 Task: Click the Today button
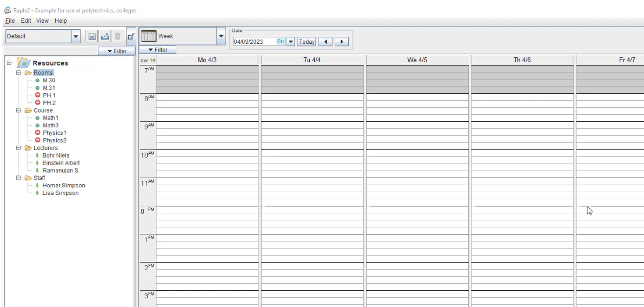(307, 42)
